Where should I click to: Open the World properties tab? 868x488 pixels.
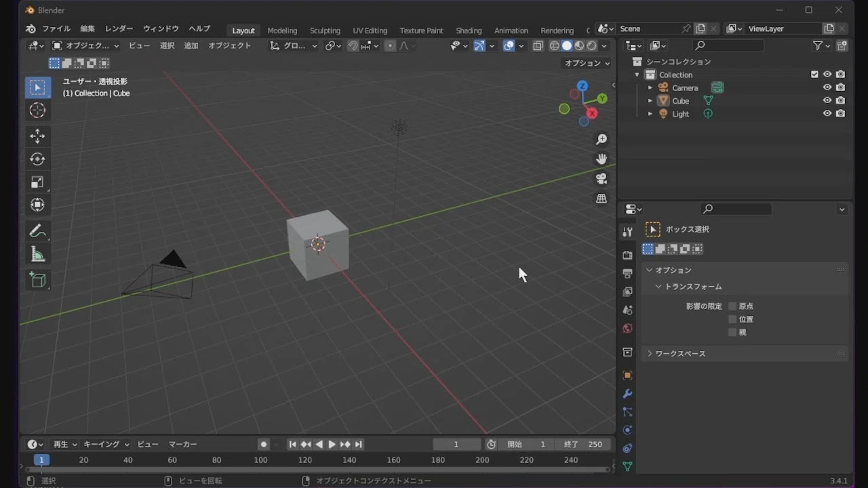click(627, 328)
